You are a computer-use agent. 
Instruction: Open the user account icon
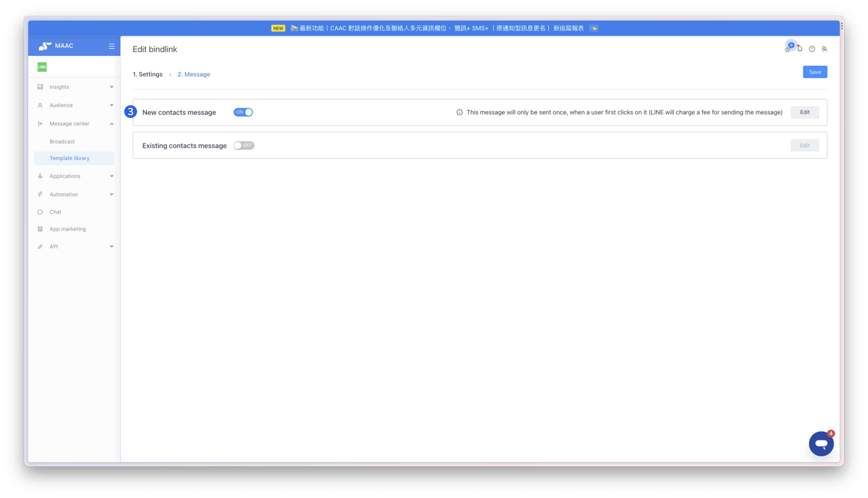[824, 49]
